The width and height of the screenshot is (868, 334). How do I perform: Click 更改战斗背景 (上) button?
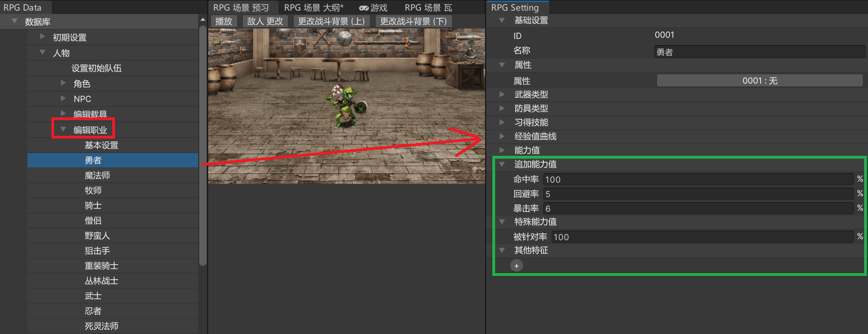click(x=332, y=21)
